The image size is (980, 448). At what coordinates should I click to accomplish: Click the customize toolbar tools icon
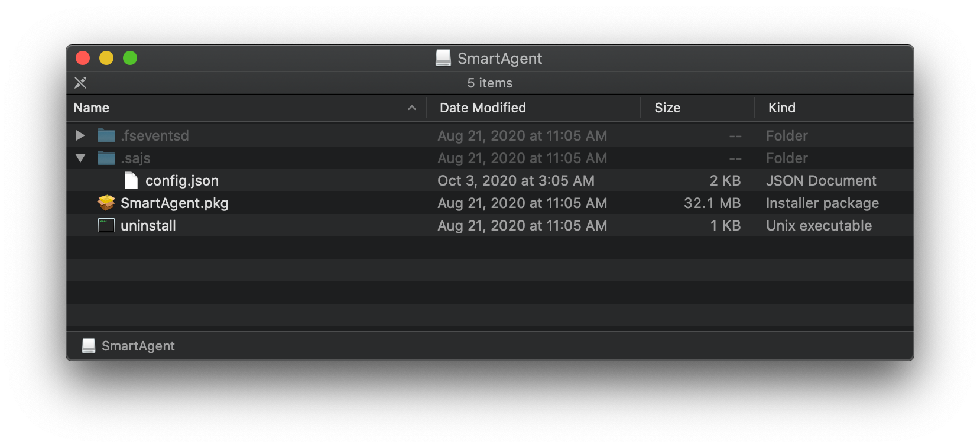(80, 83)
